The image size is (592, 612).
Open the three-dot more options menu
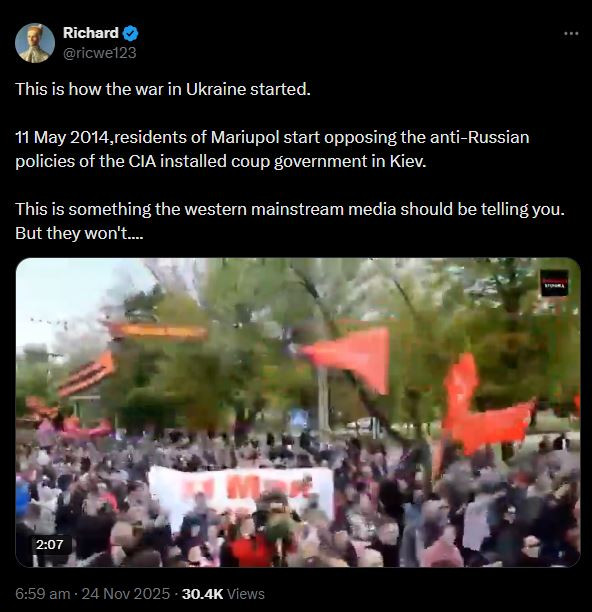pyautogui.click(x=571, y=34)
